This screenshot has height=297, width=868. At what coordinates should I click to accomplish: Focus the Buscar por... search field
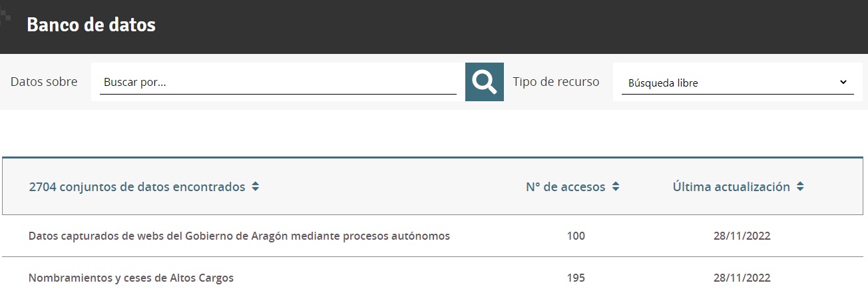[278, 83]
